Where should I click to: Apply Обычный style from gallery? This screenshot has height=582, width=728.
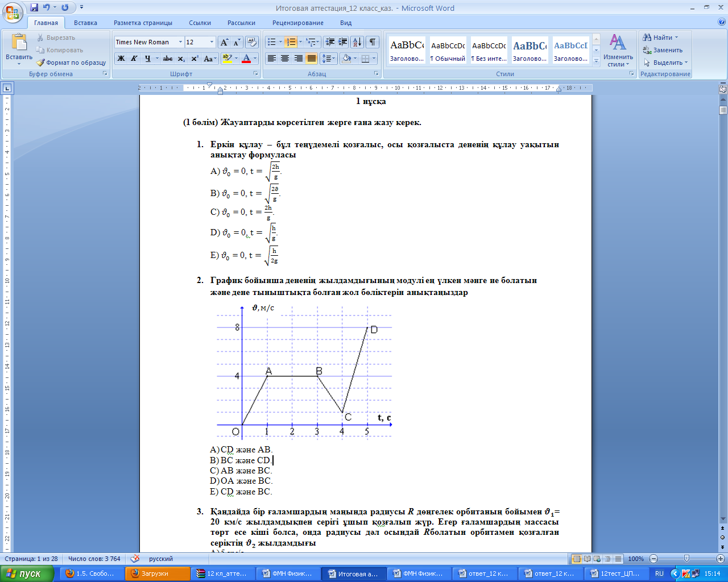(x=448, y=50)
